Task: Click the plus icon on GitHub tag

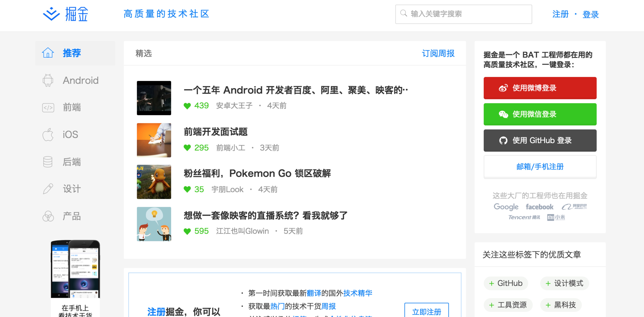Action: coord(492,283)
